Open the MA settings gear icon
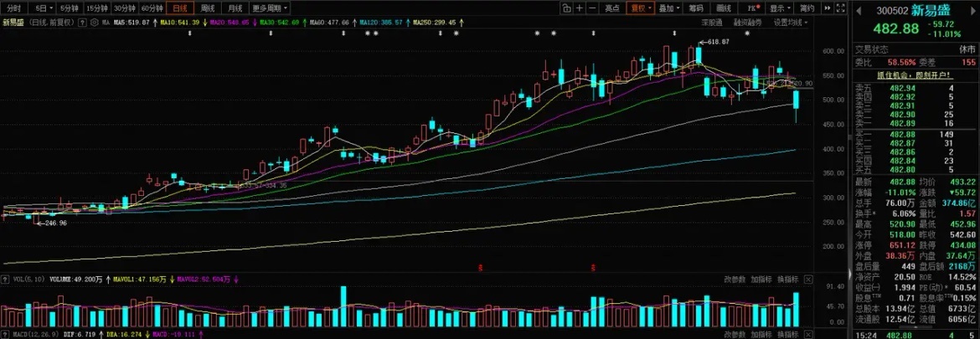Image resolution: width=980 pixels, height=339 pixels. [94, 23]
